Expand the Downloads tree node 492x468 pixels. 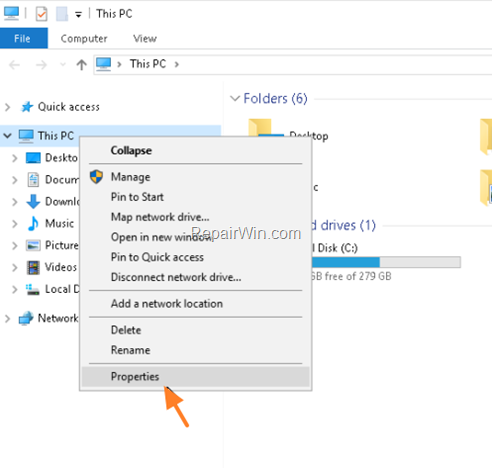(x=15, y=202)
